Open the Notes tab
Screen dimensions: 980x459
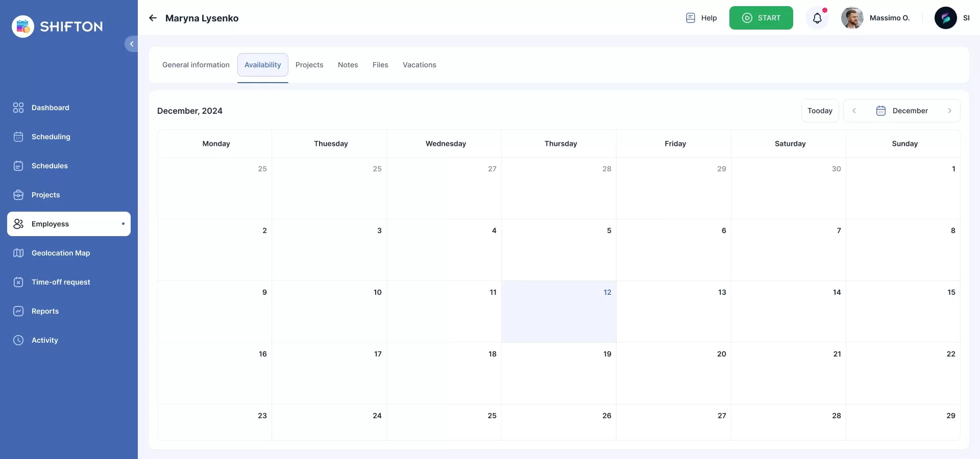point(348,65)
